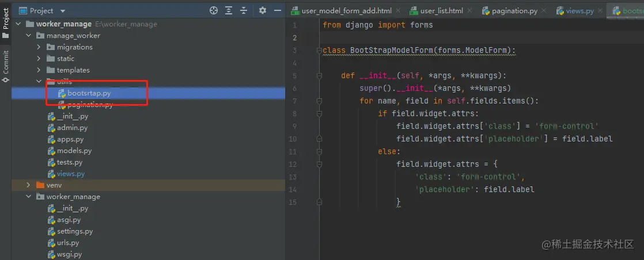Viewport: 644px width, 260px height.
Task: Select settings.py in the project tree
Action: click(148, 231)
